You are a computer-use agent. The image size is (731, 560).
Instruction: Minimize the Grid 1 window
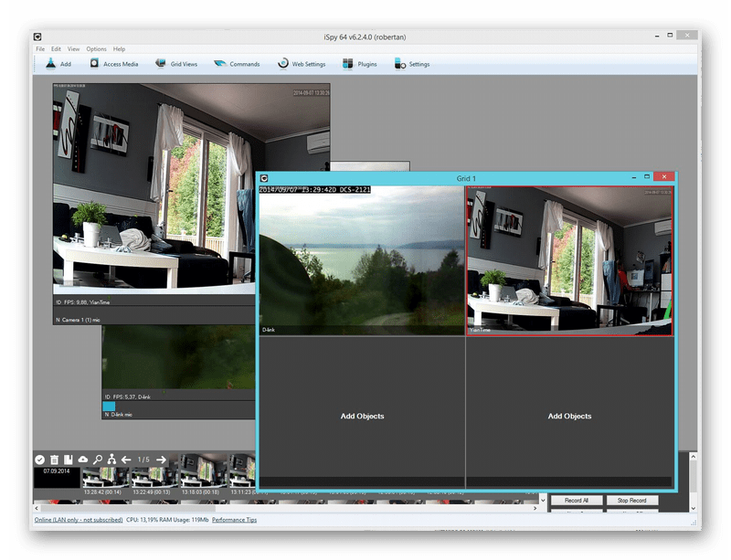click(633, 177)
